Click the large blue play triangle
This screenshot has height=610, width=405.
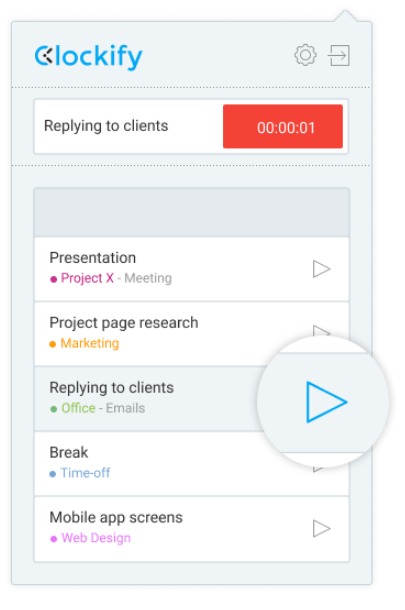pos(326,402)
